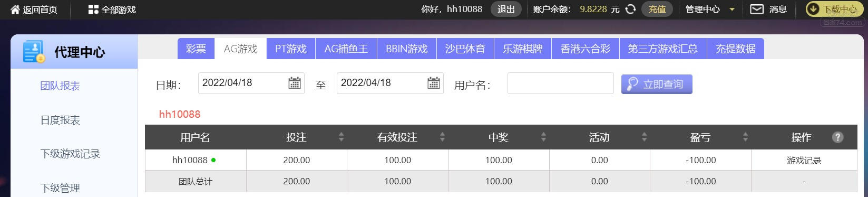
Task: Click the 退出 logout button
Action: click(506, 9)
